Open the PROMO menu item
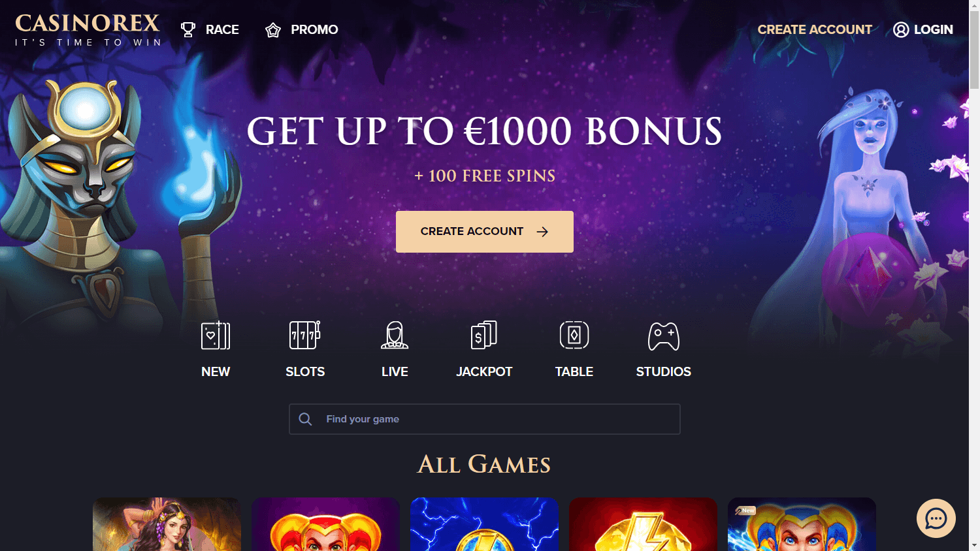 pos(314,29)
